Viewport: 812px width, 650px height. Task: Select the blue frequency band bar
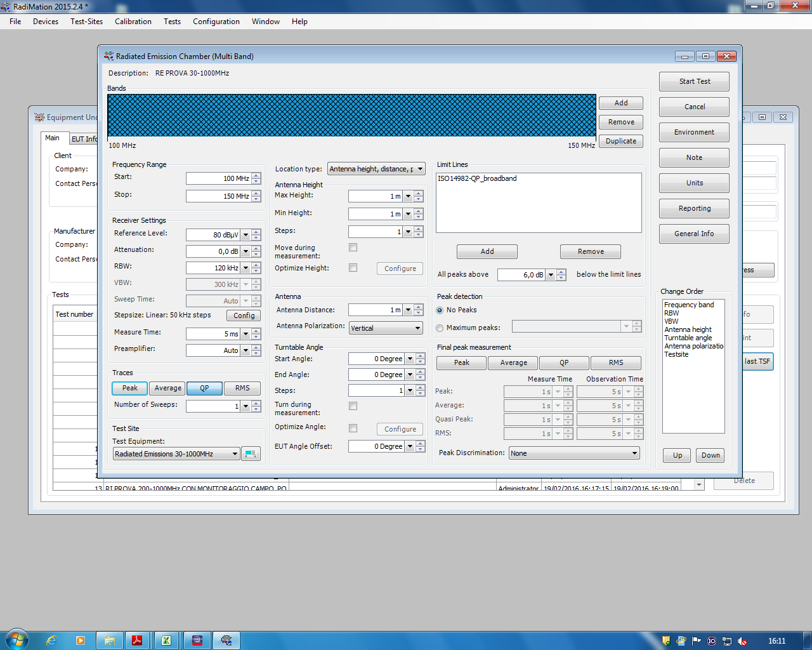[351, 116]
